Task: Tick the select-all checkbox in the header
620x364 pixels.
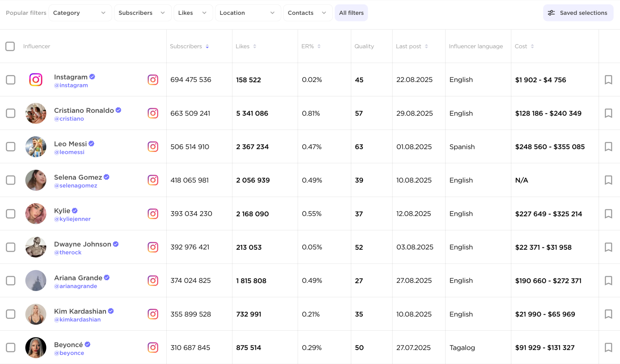Action: point(10,46)
